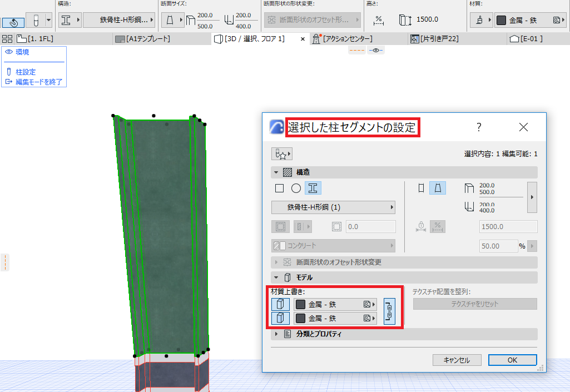The height and width of the screenshot is (392, 570).
Task: Click the OK button
Action: pyautogui.click(x=512, y=360)
